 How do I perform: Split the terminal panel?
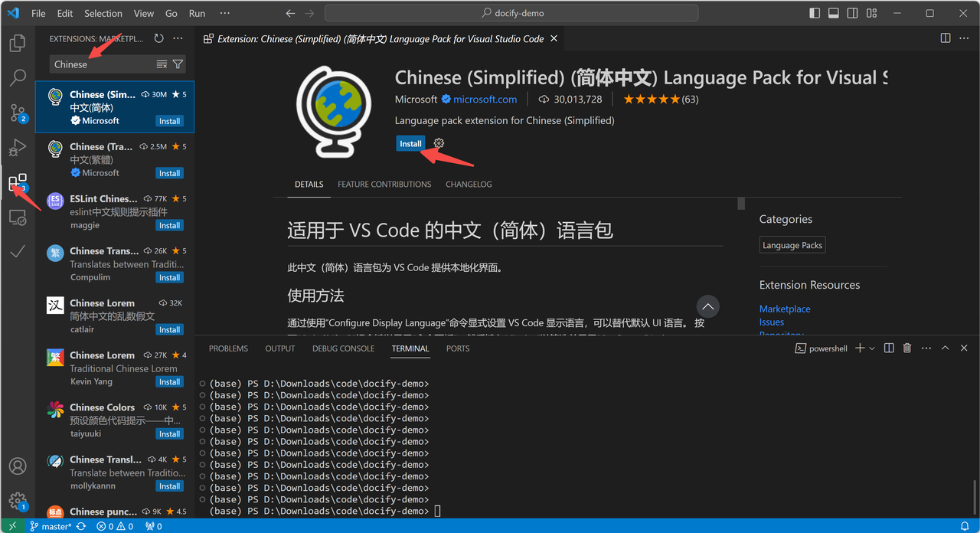pos(888,348)
